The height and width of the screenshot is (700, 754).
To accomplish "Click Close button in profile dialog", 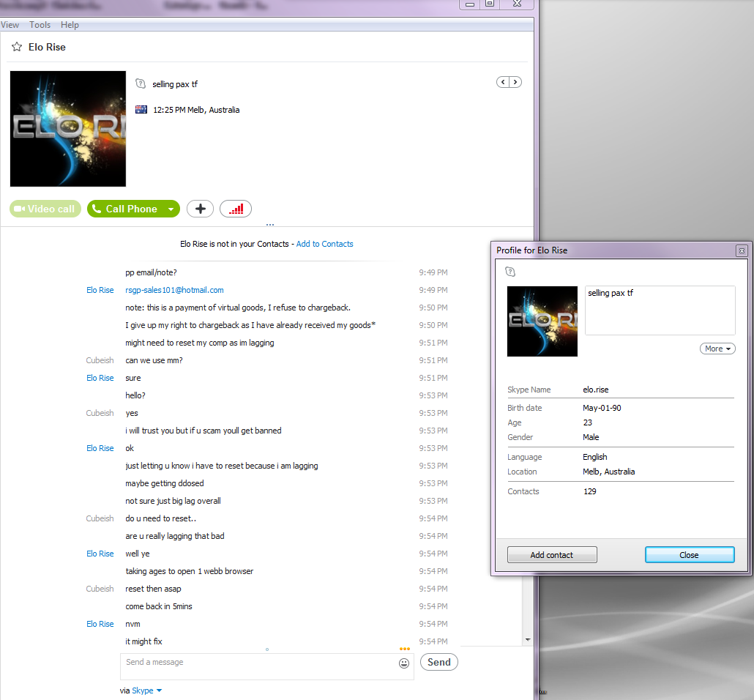I will click(x=690, y=555).
